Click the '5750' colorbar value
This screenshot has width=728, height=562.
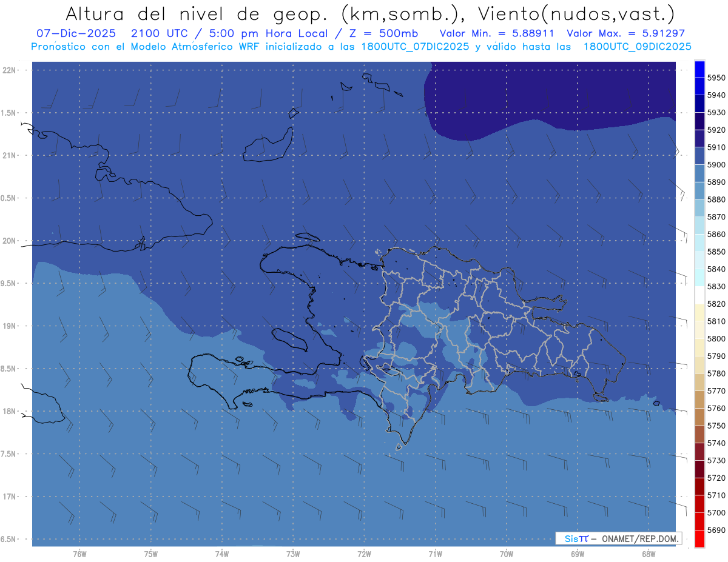(716, 426)
